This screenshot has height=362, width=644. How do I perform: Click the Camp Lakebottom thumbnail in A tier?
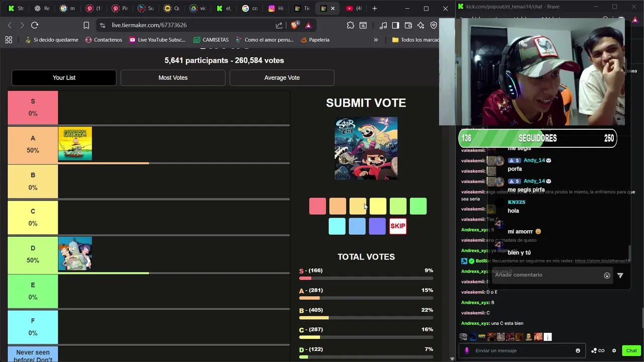click(x=75, y=144)
